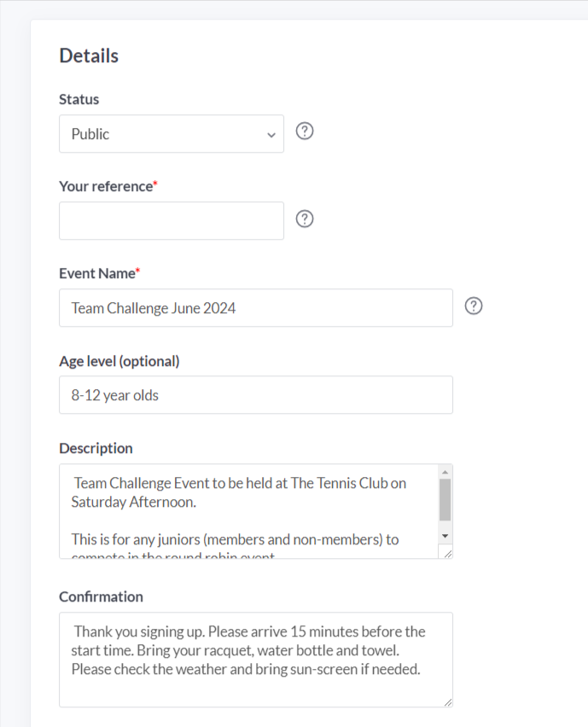Select the Age level input field
This screenshot has height=727, width=588.
point(256,395)
